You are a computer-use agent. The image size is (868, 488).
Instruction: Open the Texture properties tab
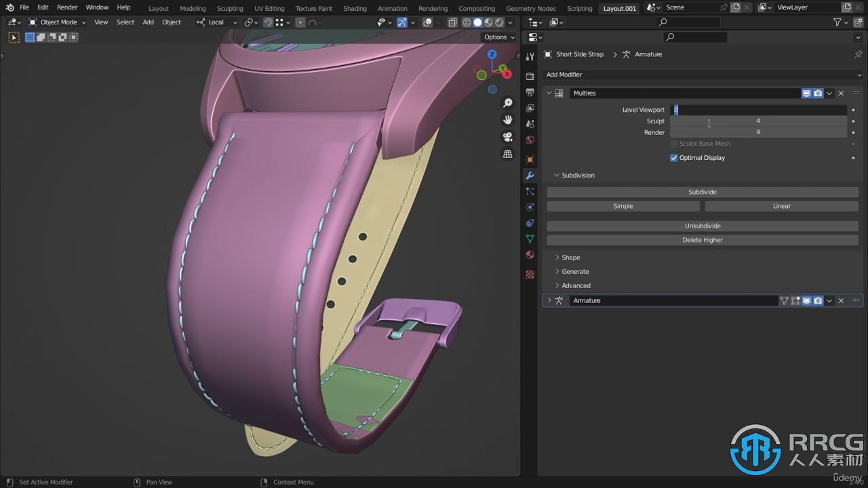530,274
